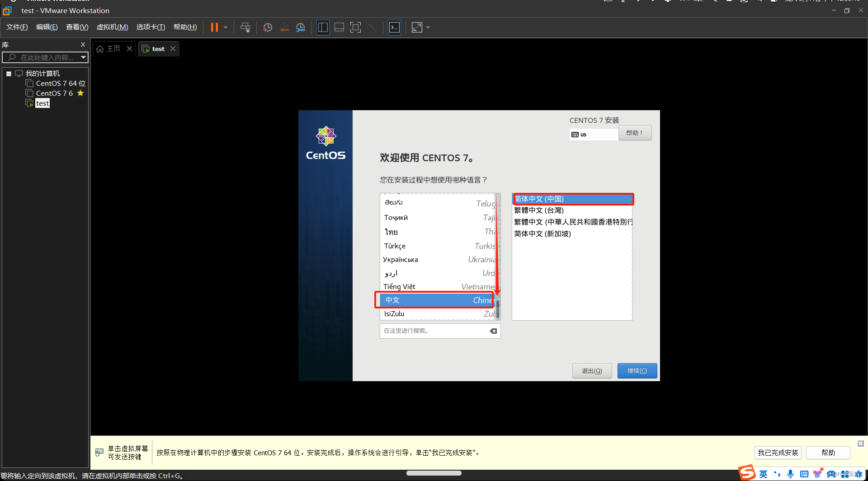Select the Tiếng Việt language row
The image size is (868, 481).
pyautogui.click(x=438, y=287)
